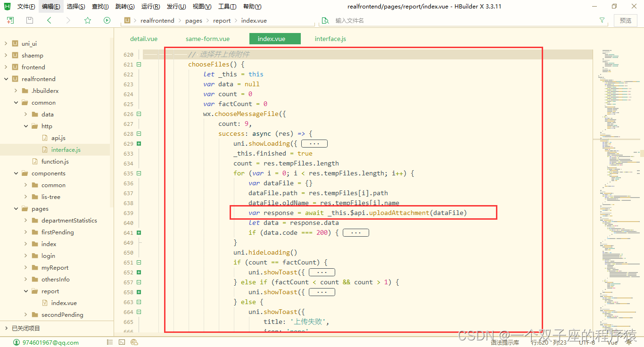Viewport: 644px width, 347px height.
Task: Click the Vue language mode in status bar
Action: point(612,343)
